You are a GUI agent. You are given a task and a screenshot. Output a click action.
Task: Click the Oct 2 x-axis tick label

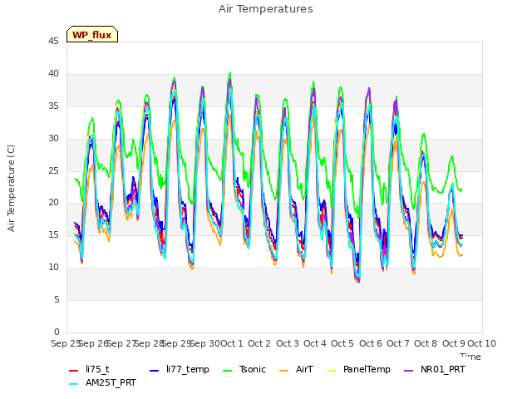[259, 343]
